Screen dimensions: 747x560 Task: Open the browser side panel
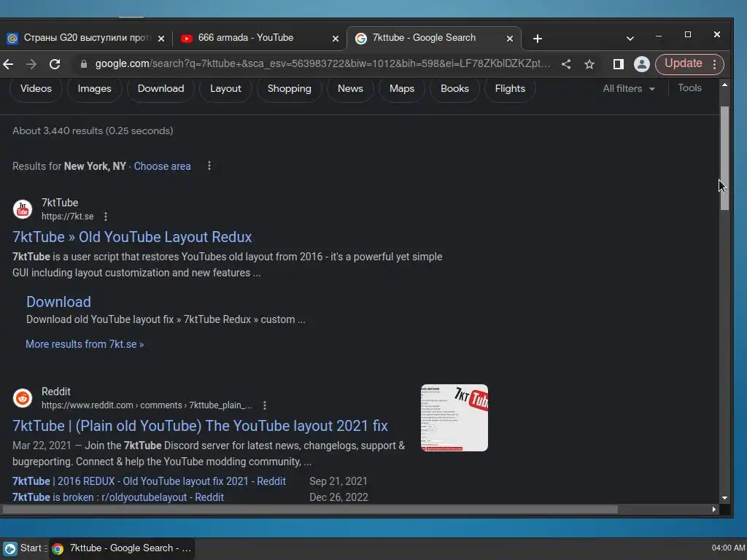point(619,64)
